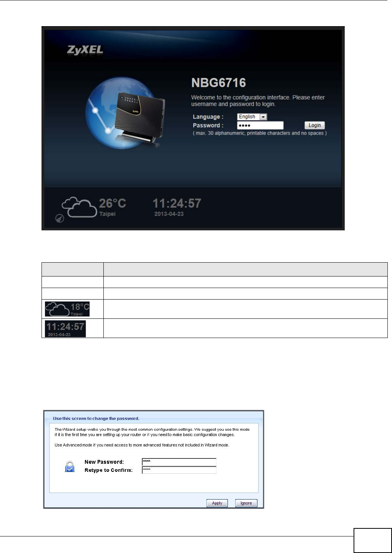Click 'Use this screen to change the password' heading
The height and width of the screenshot is (553, 392).
[96, 418]
